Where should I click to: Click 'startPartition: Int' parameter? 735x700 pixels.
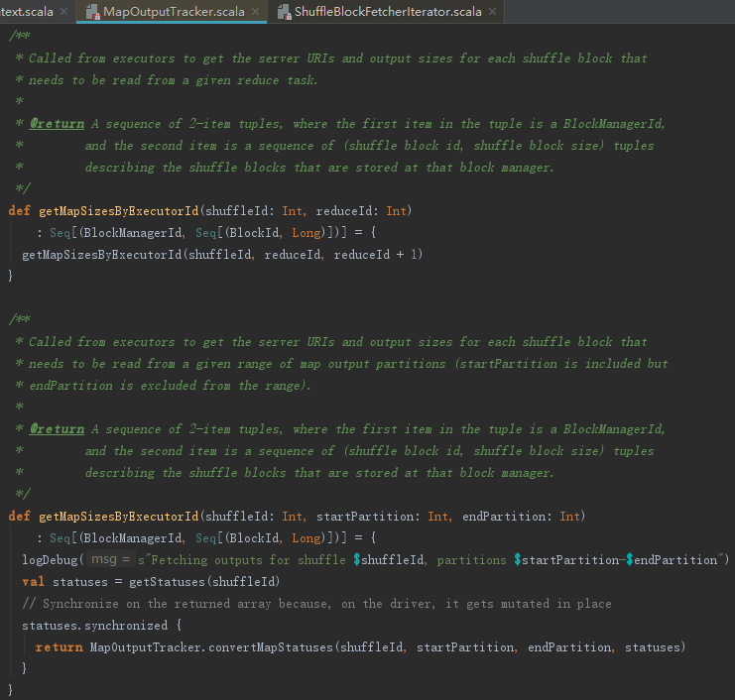pos(382,517)
